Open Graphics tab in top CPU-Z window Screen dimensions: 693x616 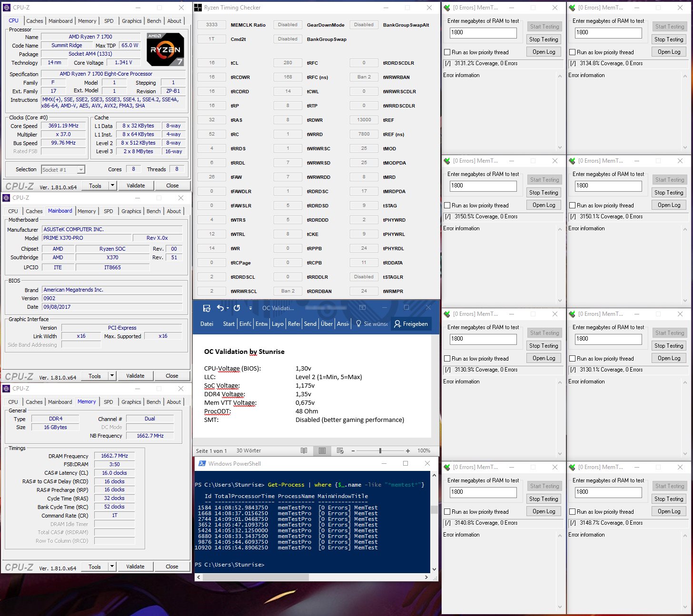132,21
